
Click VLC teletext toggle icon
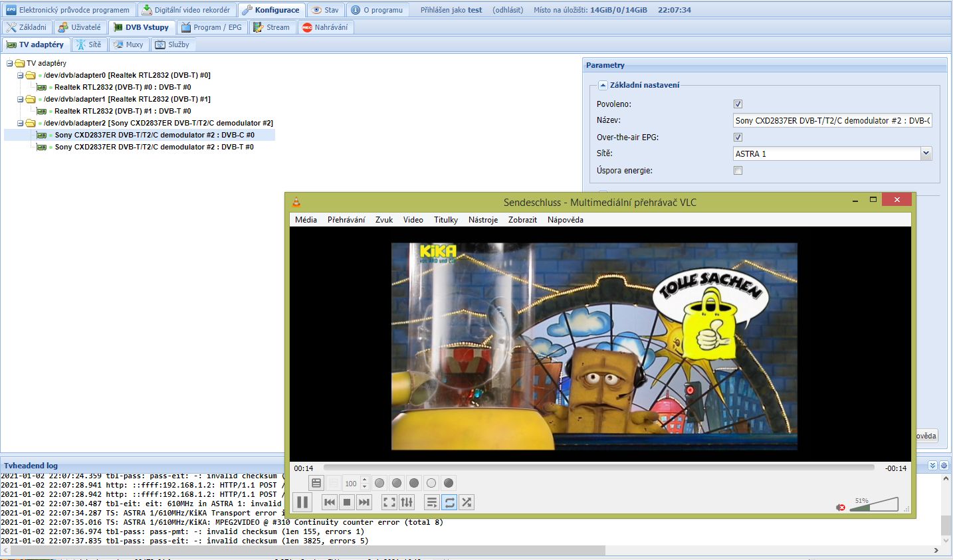(x=316, y=483)
